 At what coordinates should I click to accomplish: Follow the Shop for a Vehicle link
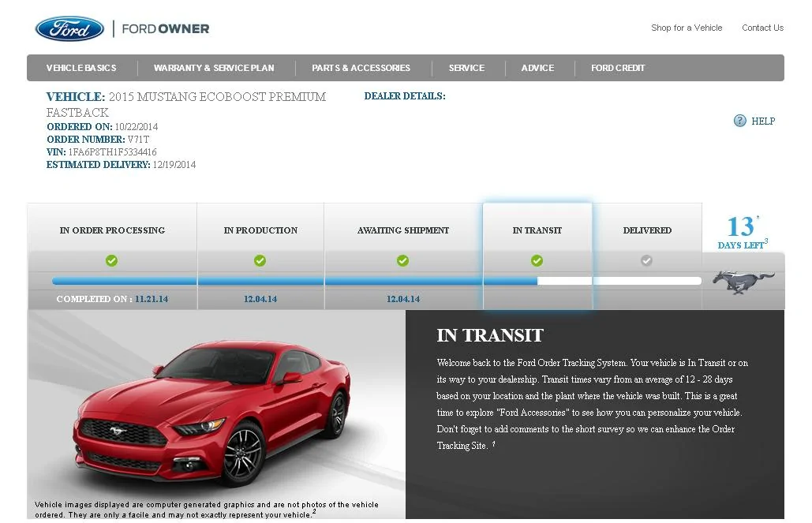tap(687, 28)
